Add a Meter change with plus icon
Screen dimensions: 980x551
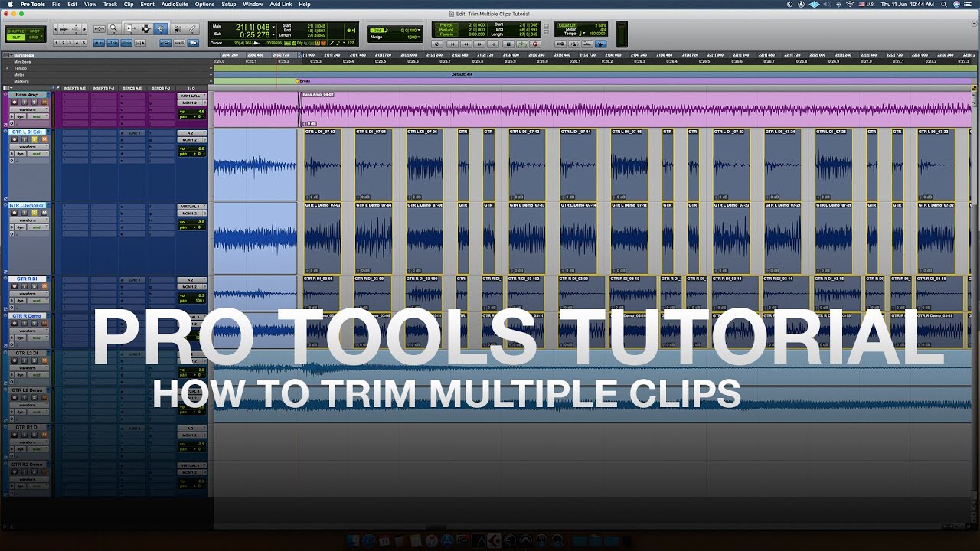[211, 74]
